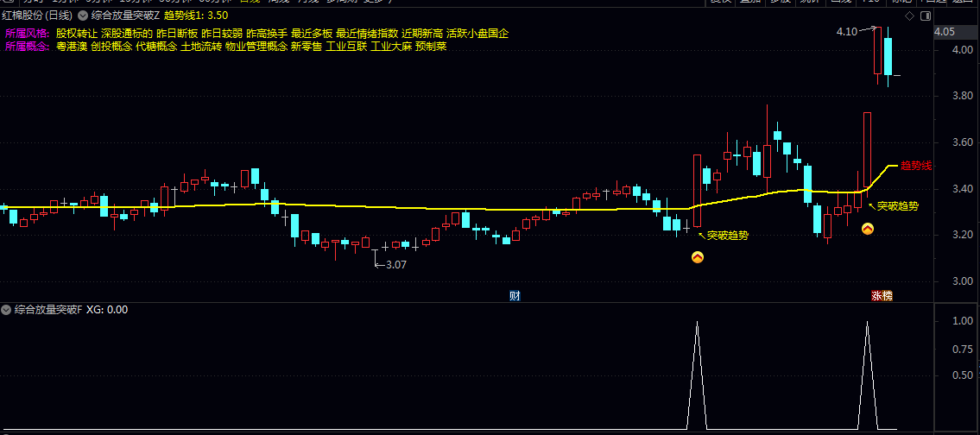Select the stock title 红棉股份 (日线)
The height and width of the screenshot is (435, 980).
pyautogui.click(x=37, y=15)
